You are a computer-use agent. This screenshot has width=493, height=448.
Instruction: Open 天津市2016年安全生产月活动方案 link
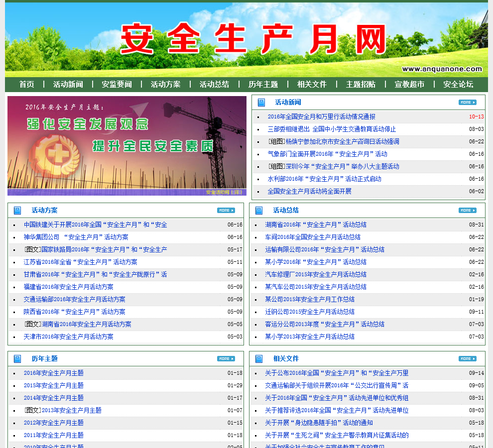tap(69, 336)
